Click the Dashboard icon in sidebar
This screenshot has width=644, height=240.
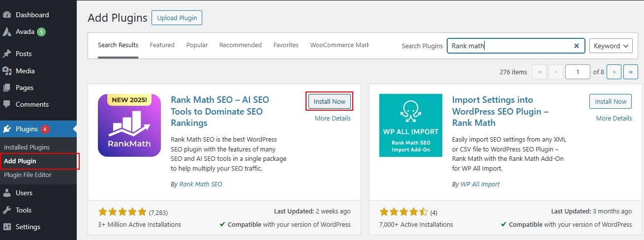[7, 15]
